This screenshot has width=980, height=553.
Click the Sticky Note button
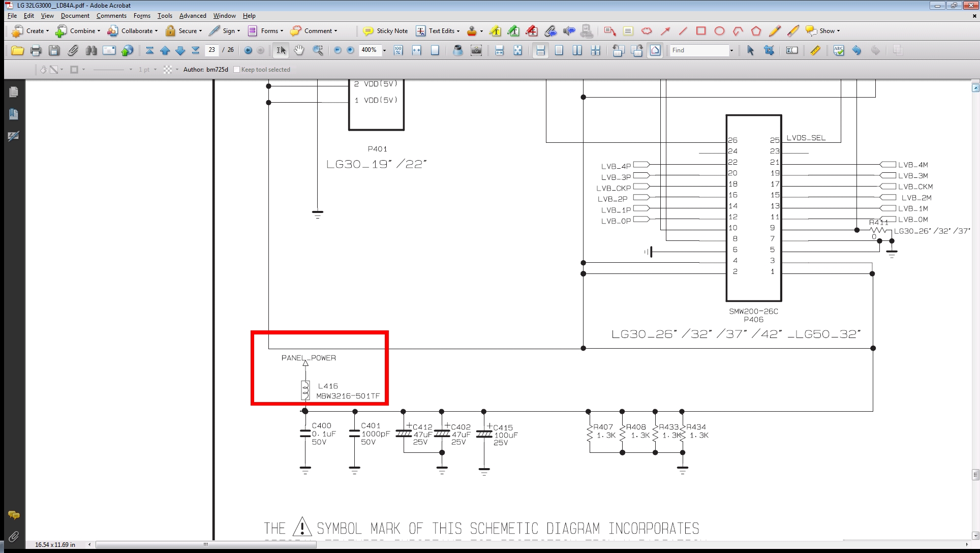385,31
